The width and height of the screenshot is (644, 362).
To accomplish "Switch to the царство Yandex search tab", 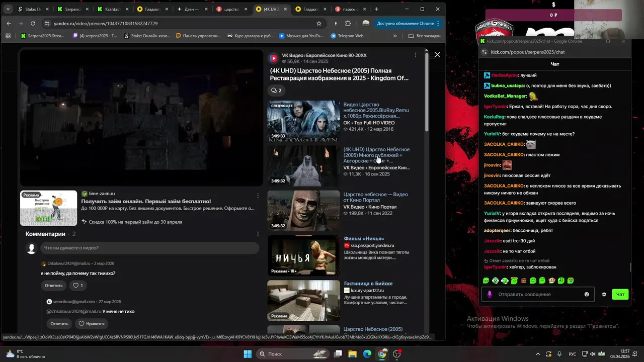I will pos(232,9).
